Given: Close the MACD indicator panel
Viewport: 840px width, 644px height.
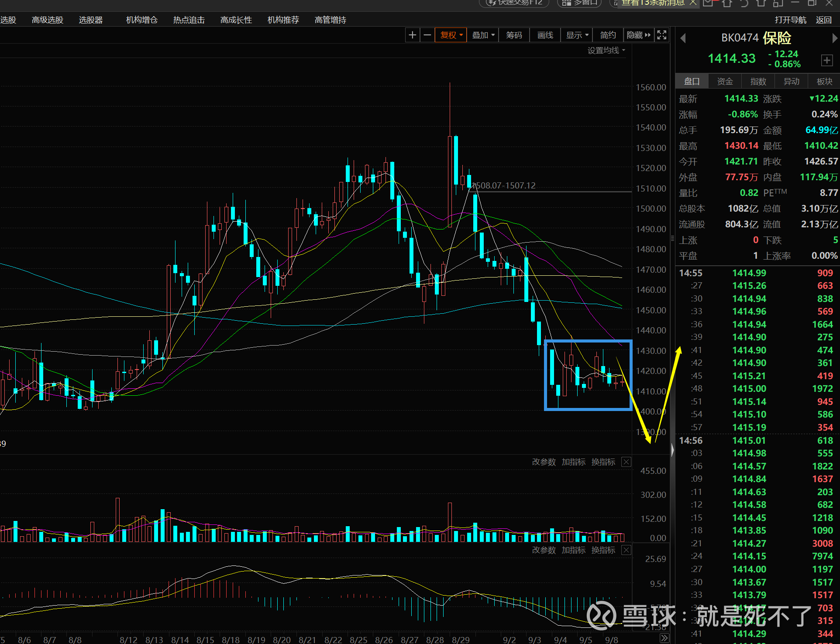Looking at the screenshot, I should pyautogui.click(x=626, y=550).
